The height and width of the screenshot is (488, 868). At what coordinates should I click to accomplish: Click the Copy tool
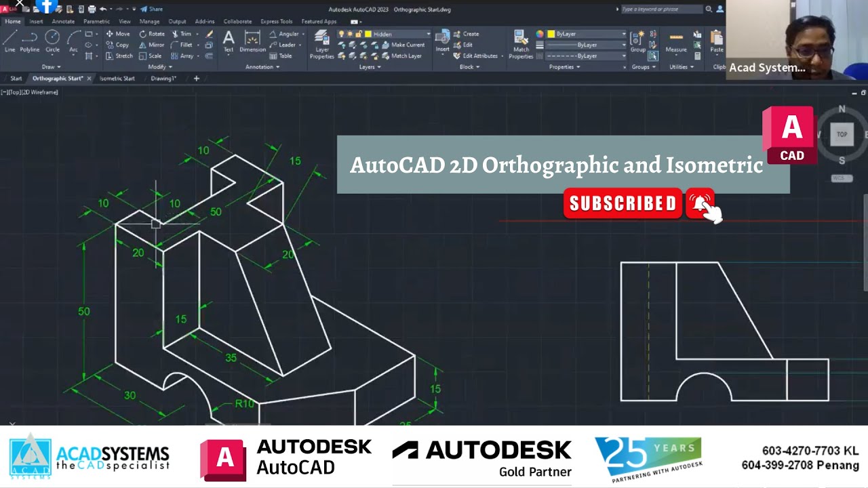[117, 45]
